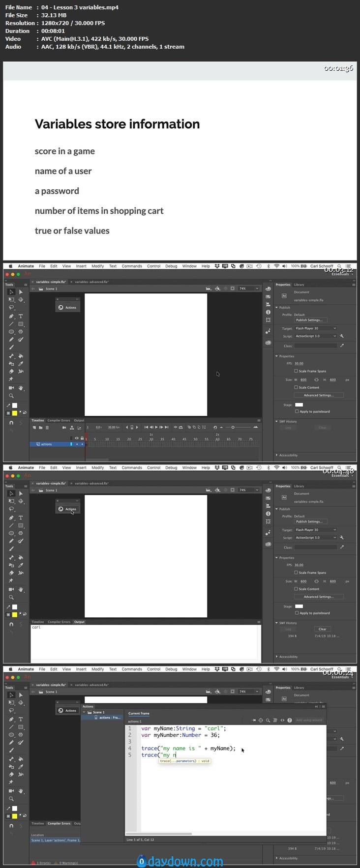Screen dimensions: 360x868
Task: Collapse Scene 1 tree node in the Actions panel
Action: tap(84, 712)
